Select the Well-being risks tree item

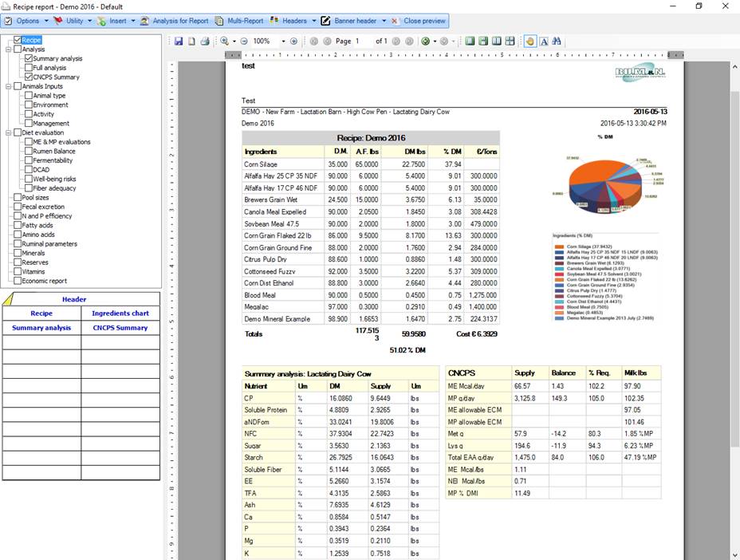click(54, 179)
